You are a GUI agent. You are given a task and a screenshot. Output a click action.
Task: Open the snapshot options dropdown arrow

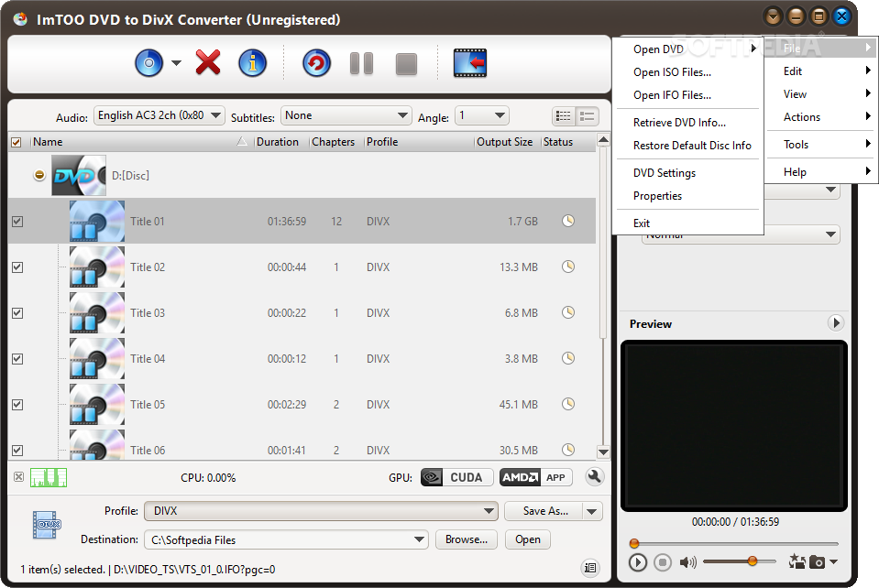(x=833, y=561)
